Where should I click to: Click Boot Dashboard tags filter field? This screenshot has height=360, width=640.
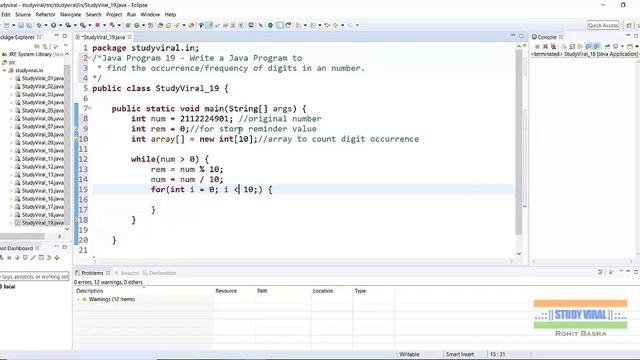click(x=34, y=276)
